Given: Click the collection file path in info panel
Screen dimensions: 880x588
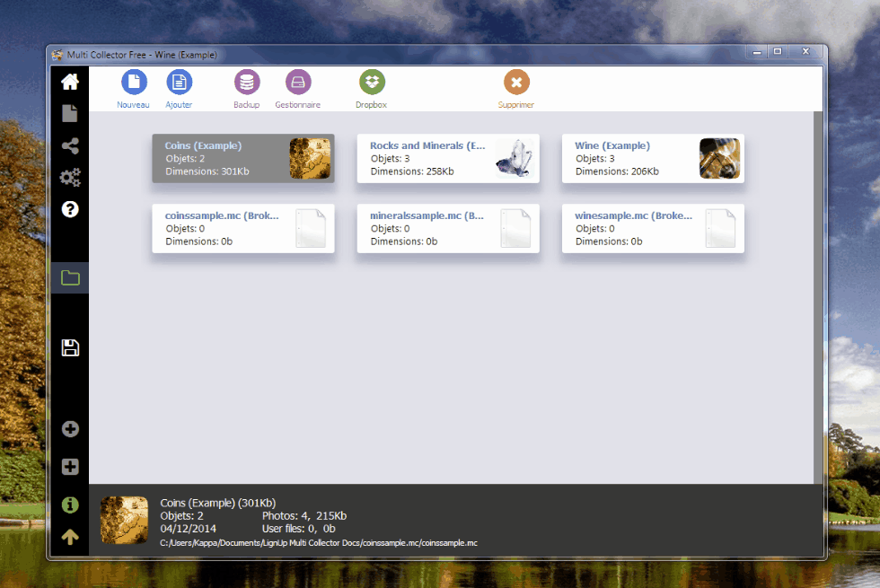Looking at the screenshot, I should pyautogui.click(x=319, y=543).
